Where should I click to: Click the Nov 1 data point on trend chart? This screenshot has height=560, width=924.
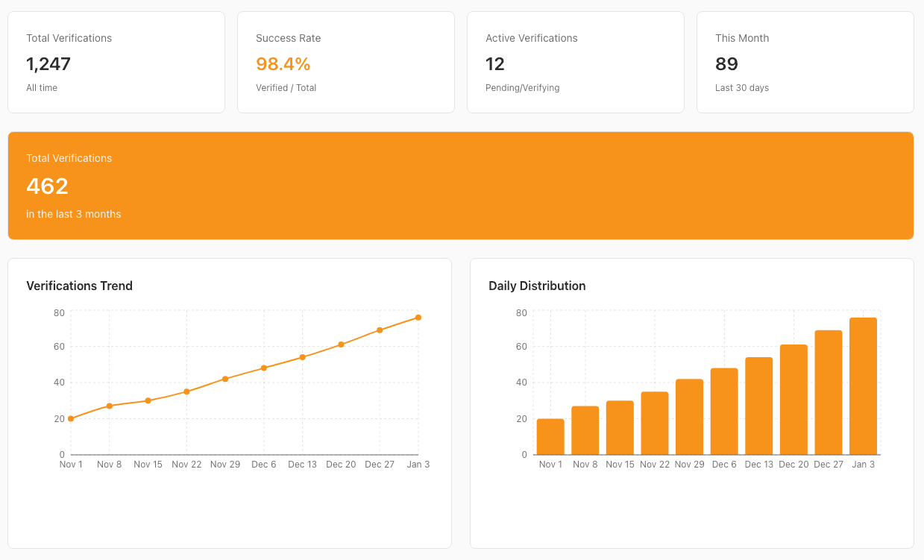click(x=71, y=418)
